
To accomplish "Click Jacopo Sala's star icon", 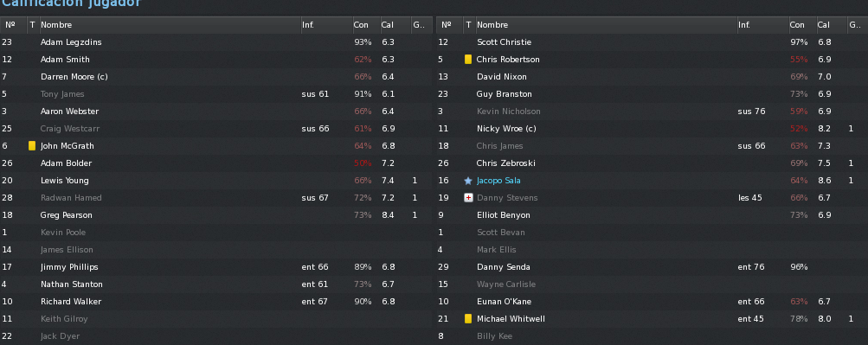I will (468, 181).
